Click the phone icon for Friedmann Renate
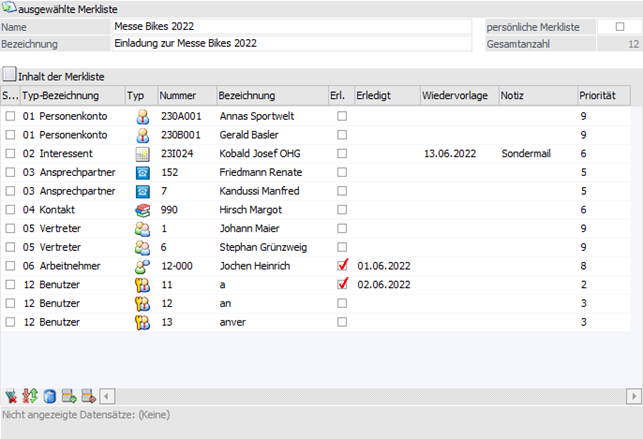This screenshot has width=643, height=439. (x=142, y=173)
